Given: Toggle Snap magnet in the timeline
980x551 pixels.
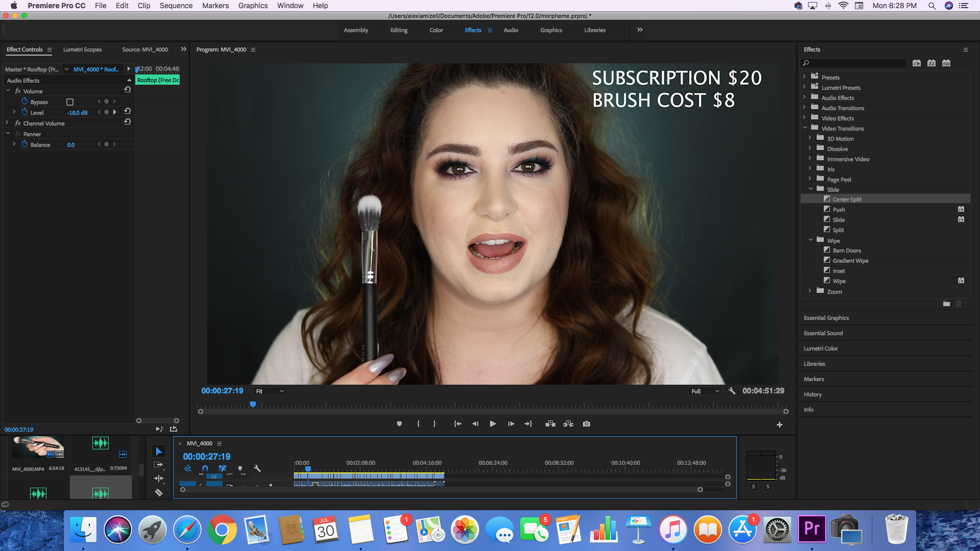Looking at the screenshot, I should [x=205, y=468].
